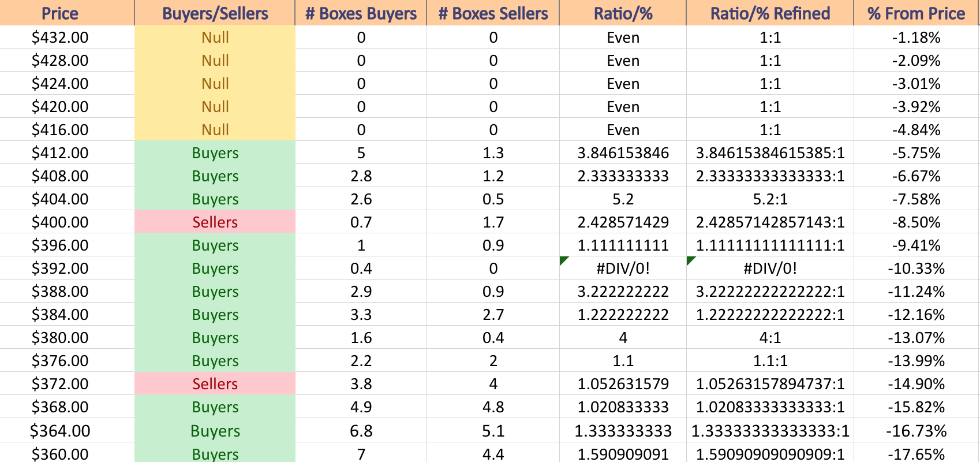Click the ratio value 3.846153846
Viewport: 980px width, 462px height.
pos(623,153)
